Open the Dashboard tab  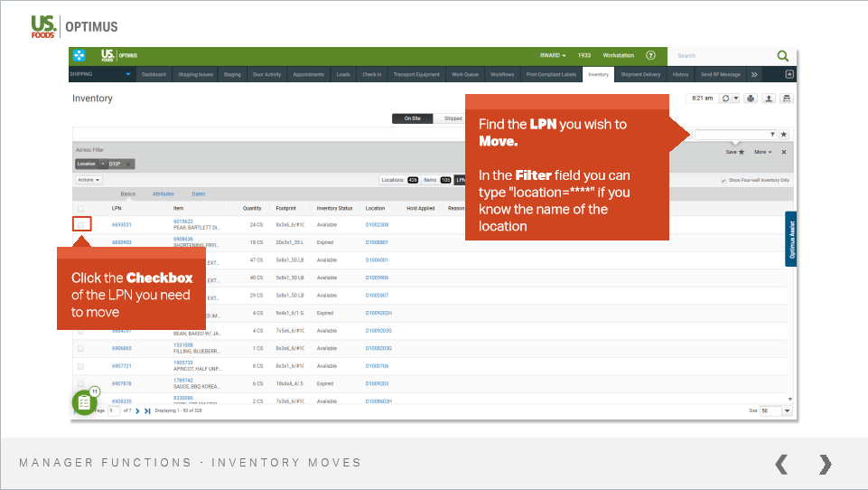(154, 74)
